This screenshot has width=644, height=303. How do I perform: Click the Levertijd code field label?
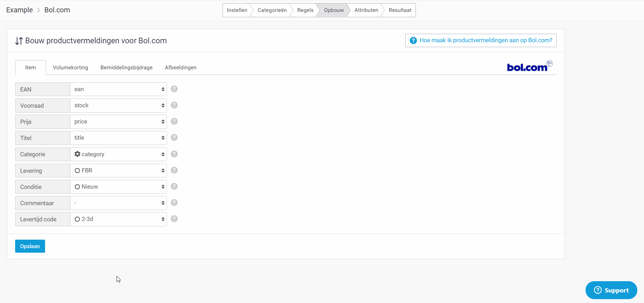[x=43, y=219]
